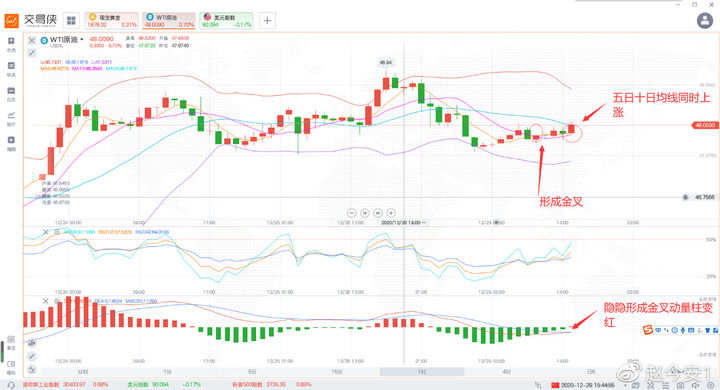Click the current price label 48.0000
Image resolution: width=720 pixels, height=390 pixels.
704,125
